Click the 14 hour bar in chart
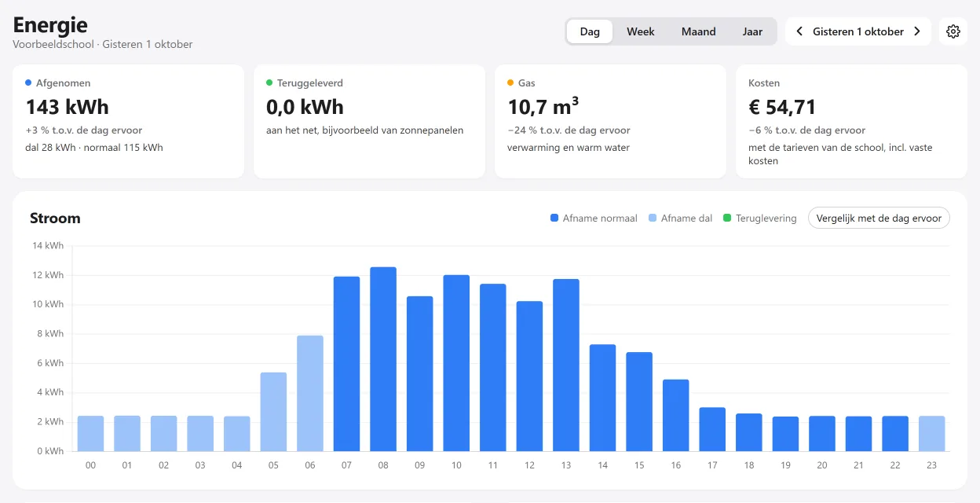Screen dimensions: 980x503 602,398
